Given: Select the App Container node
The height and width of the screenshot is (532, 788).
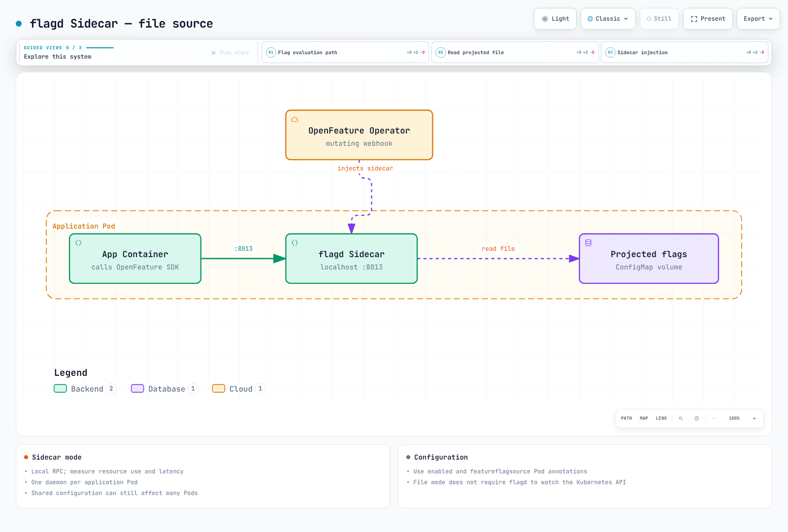Looking at the screenshot, I should (135, 259).
